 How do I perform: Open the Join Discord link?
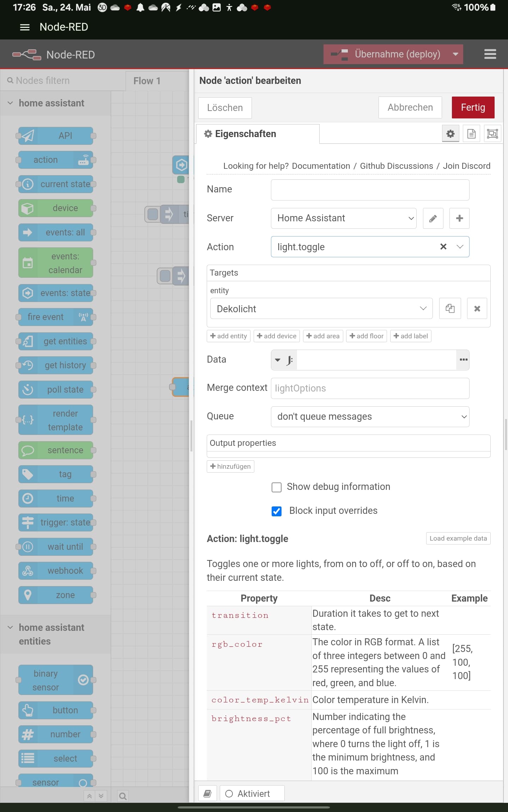pos(467,166)
